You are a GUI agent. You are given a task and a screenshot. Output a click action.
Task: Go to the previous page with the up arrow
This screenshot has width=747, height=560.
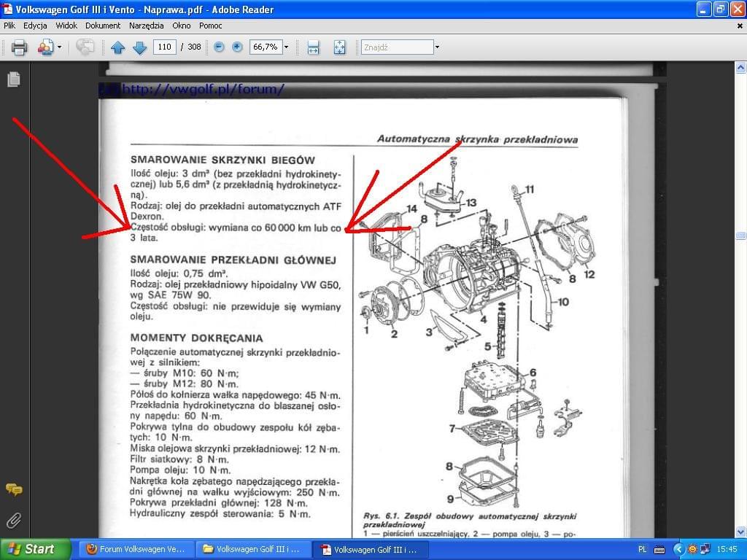click(117, 47)
